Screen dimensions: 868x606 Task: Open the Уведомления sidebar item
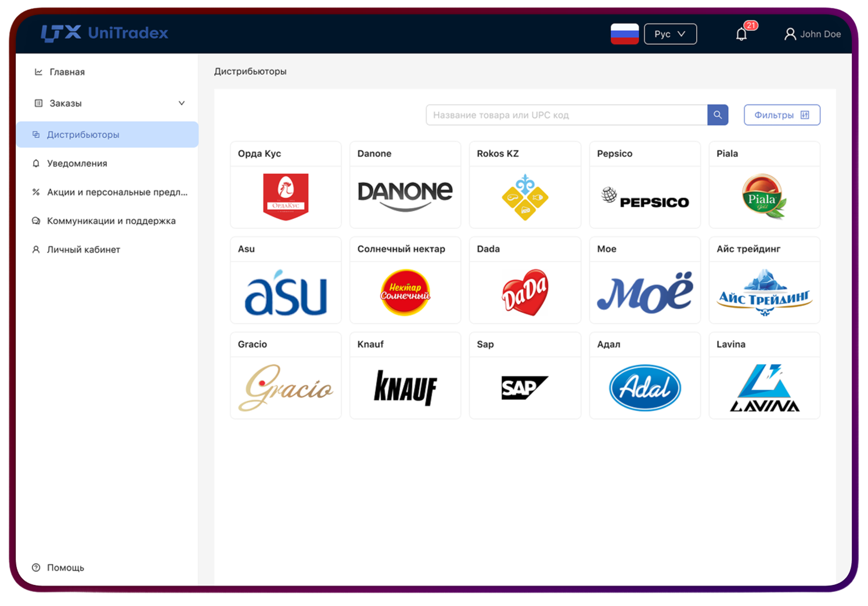[77, 164]
